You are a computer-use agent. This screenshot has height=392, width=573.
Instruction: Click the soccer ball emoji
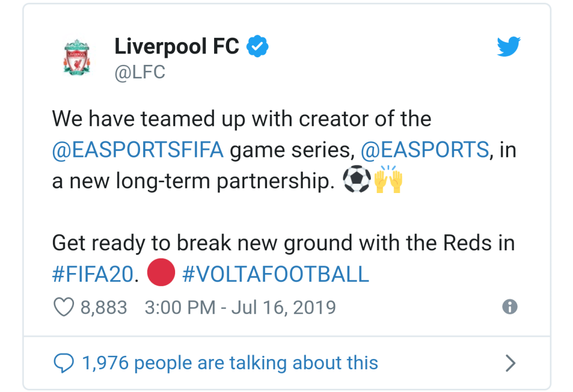coord(357,181)
